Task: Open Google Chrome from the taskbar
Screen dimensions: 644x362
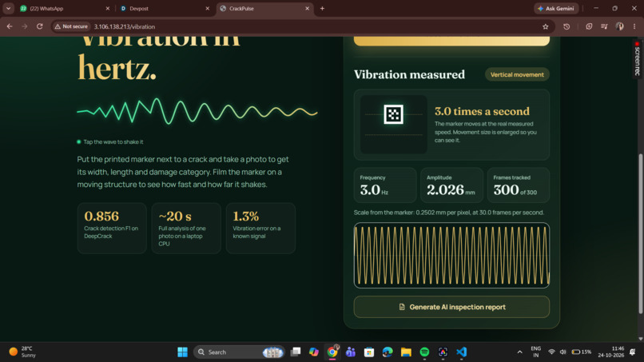Action: coord(332,352)
